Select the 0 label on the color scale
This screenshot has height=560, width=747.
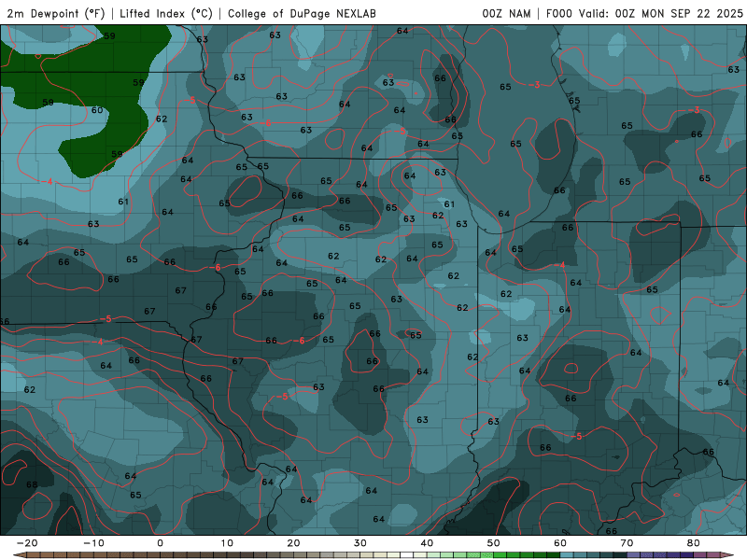pyautogui.click(x=160, y=543)
